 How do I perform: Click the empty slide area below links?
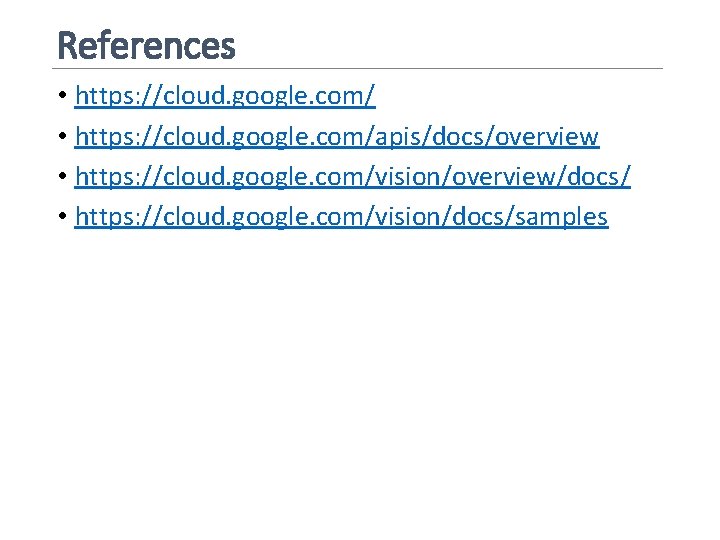coord(360,380)
